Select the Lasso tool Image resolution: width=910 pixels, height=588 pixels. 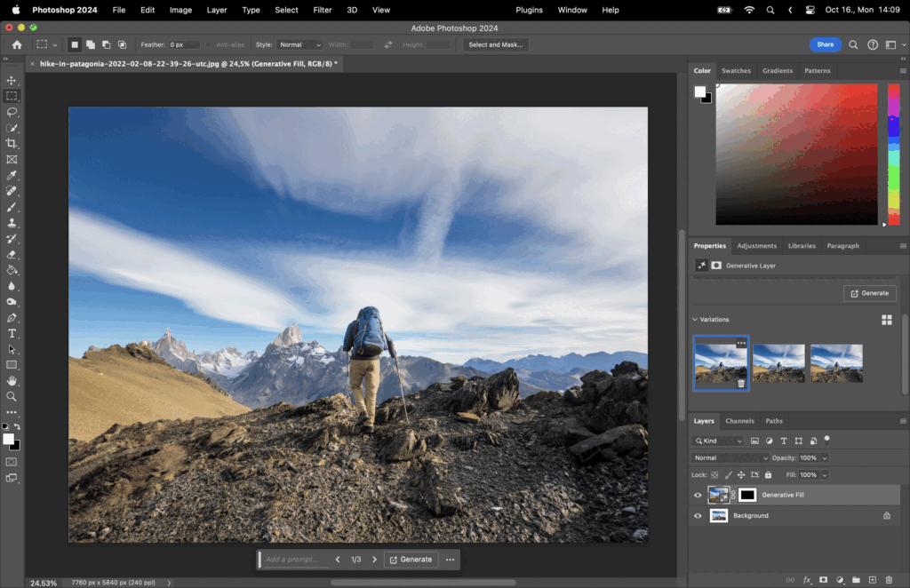(12, 112)
